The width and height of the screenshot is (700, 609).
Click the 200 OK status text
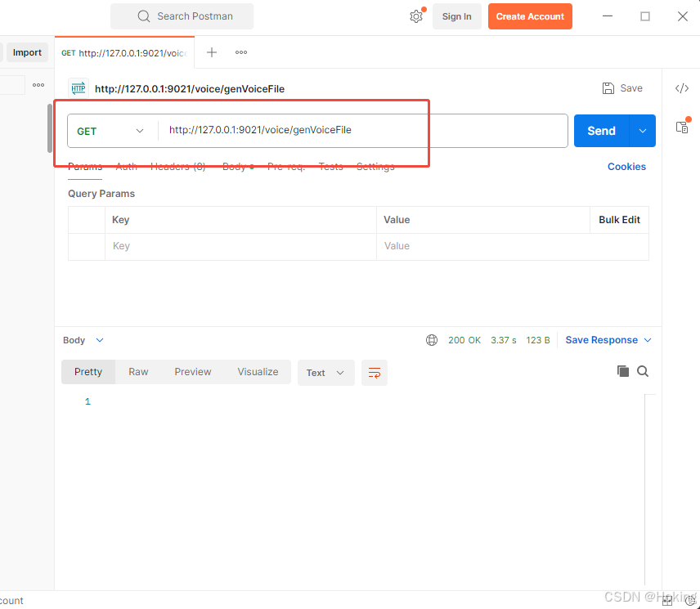[464, 340]
